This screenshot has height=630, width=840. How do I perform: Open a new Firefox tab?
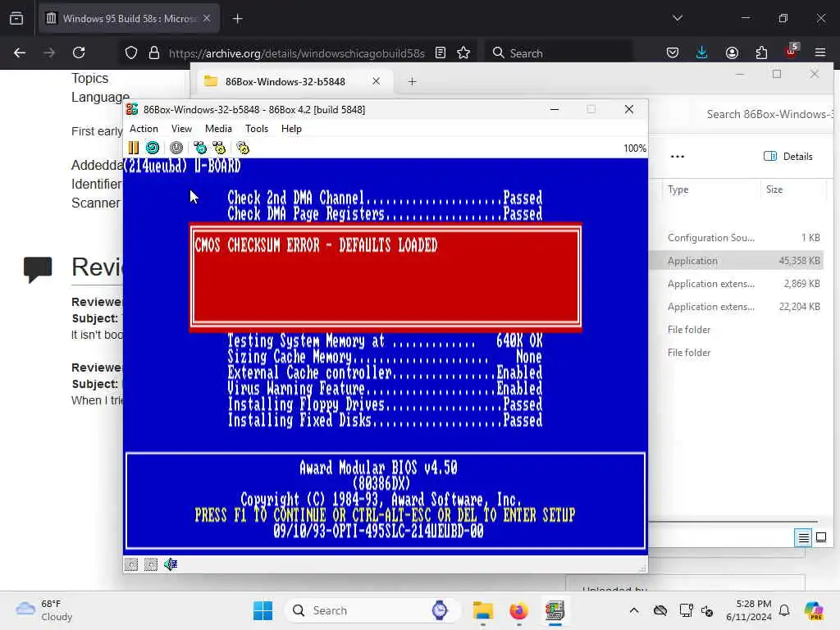[237, 19]
